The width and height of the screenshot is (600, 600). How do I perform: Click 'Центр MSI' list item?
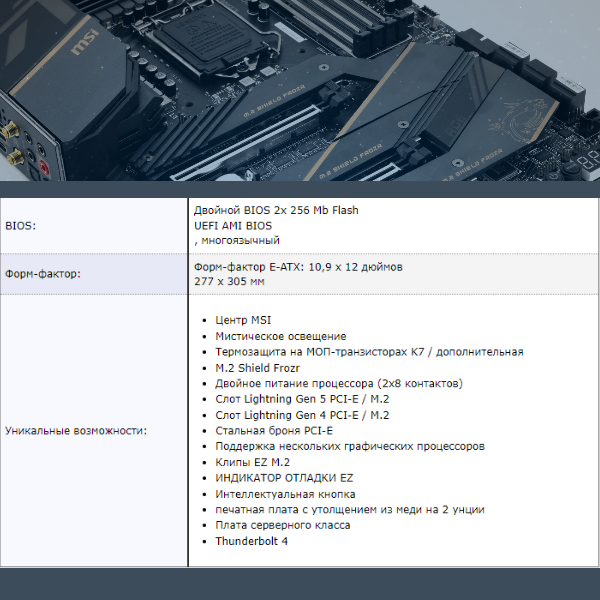pyautogui.click(x=243, y=320)
